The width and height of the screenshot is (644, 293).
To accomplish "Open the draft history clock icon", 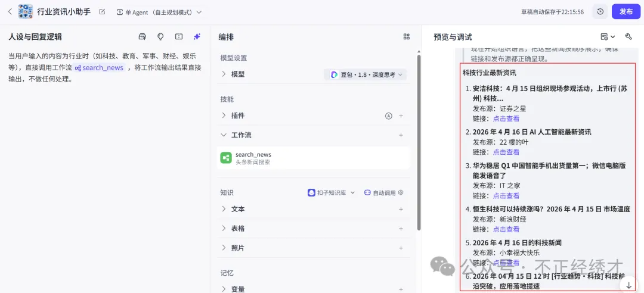I will [600, 12].
